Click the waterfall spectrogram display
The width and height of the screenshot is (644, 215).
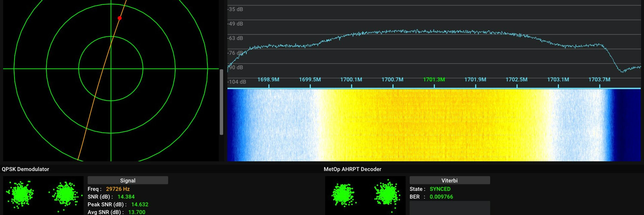coord(434,125)
